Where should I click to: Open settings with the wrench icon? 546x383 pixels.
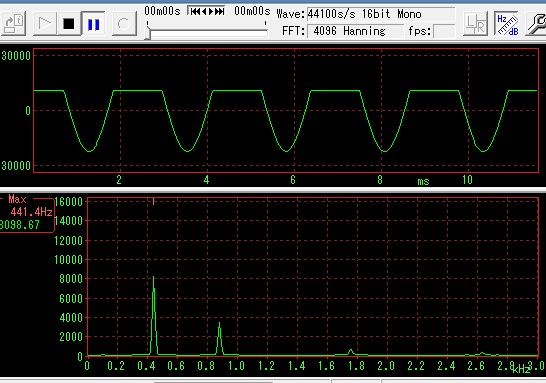pyautogui.click(x=536, y=24)
